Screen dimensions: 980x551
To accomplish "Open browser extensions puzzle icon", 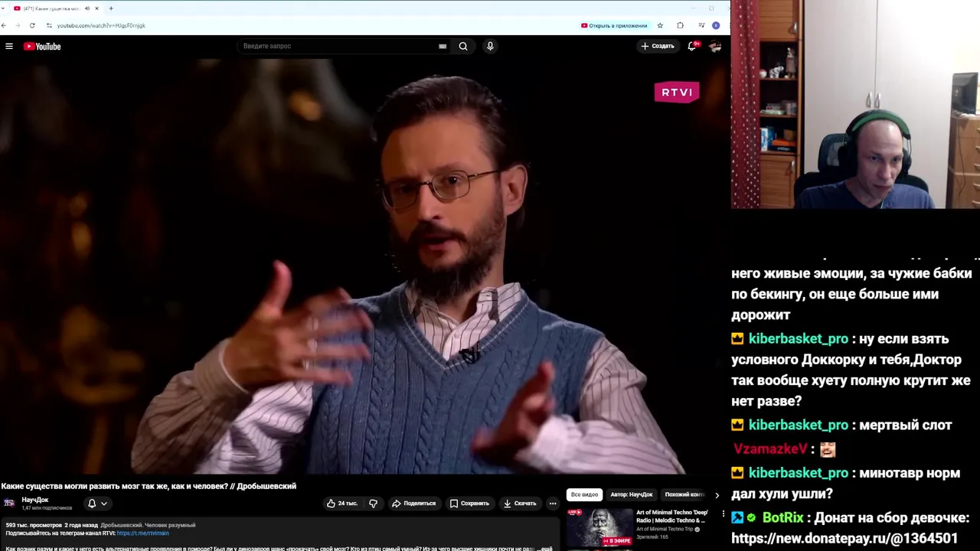I will click(x=680, y=25).
